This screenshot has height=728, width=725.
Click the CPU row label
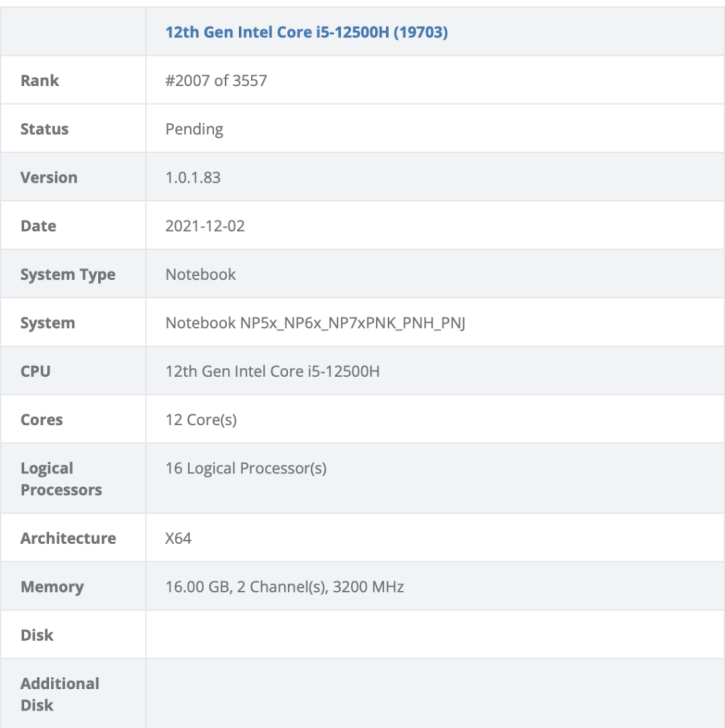36,371
